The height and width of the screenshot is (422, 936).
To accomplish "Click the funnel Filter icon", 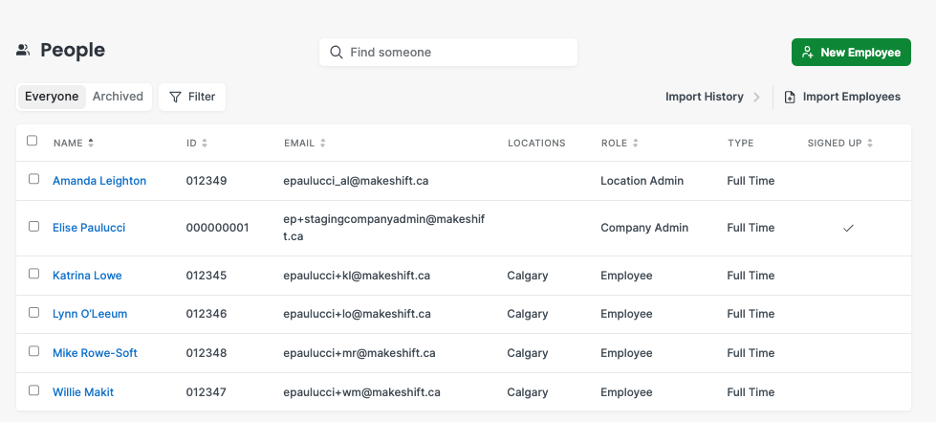I will (175, 97).
